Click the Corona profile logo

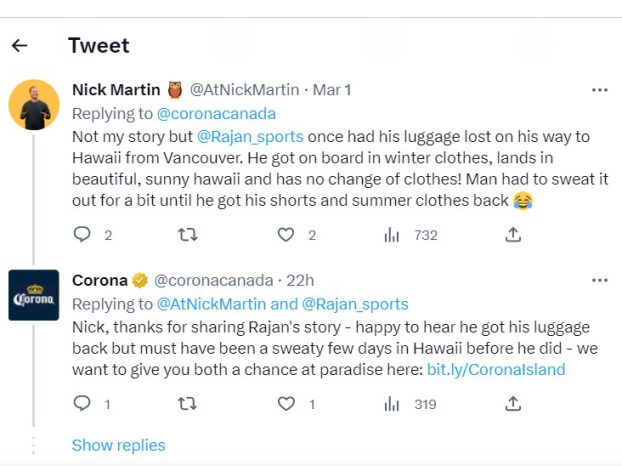coord(34,296)
